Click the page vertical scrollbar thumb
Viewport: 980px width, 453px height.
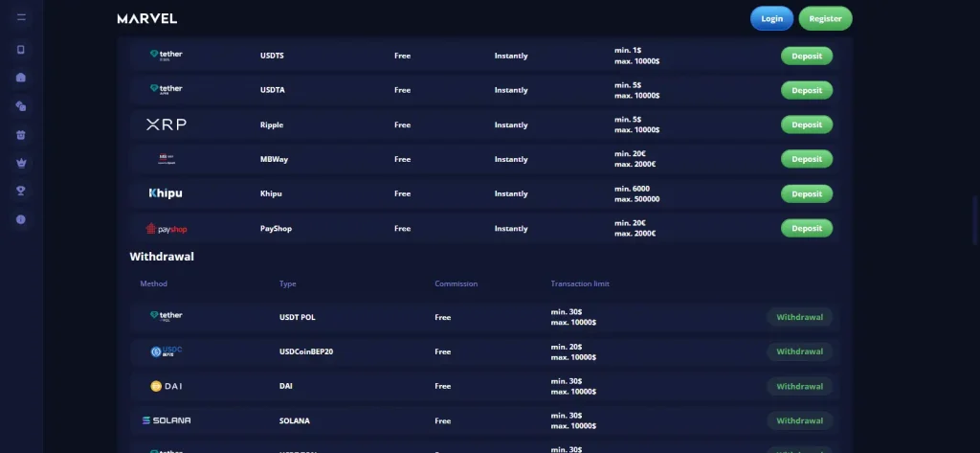click(975, 220)
